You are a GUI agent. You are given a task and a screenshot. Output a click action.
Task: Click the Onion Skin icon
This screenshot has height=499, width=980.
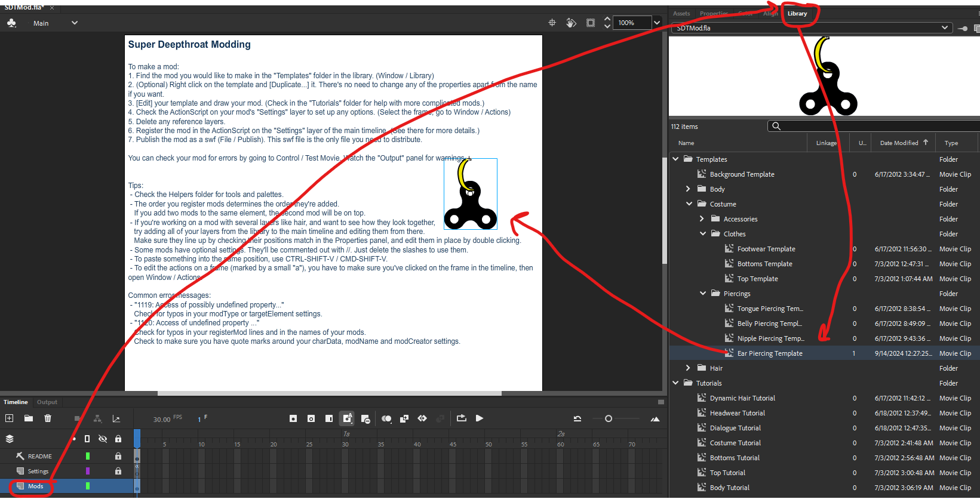point(386,419)
